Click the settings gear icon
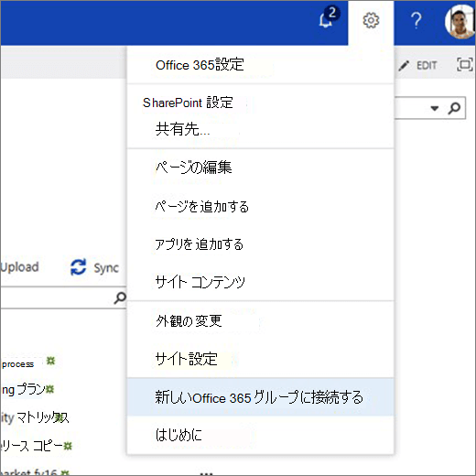 pyautogui.click(x=371, y=21)
